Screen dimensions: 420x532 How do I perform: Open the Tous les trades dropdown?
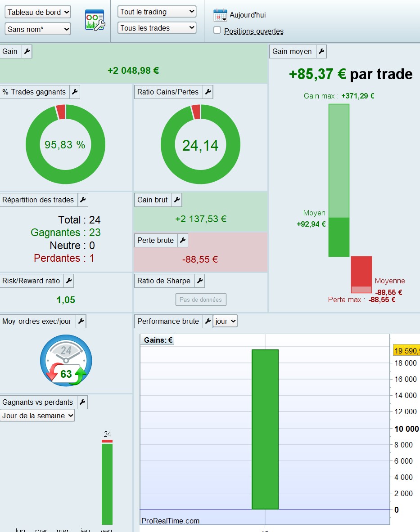click(x=157, y=28)
